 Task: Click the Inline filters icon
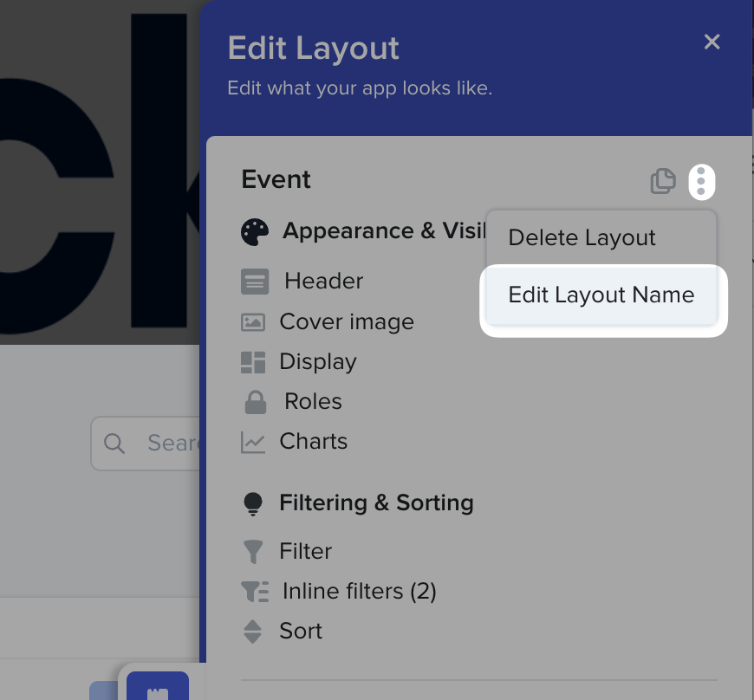click(x=255, y=592)
